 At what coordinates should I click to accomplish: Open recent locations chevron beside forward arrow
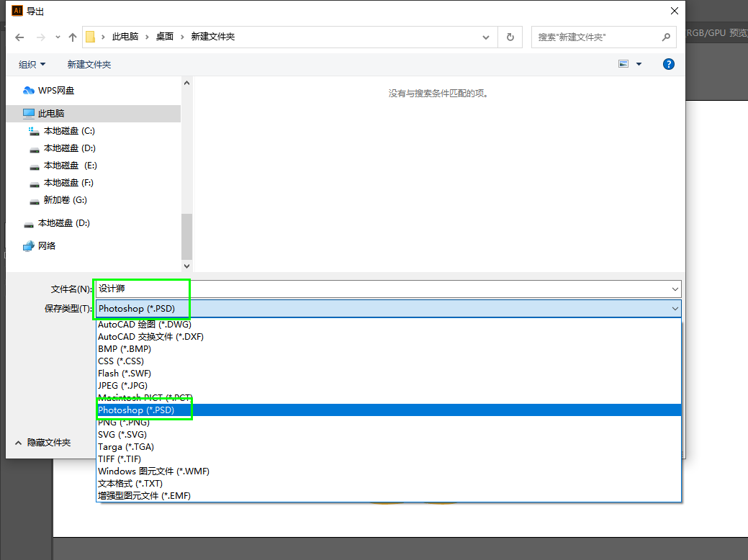[58, 37]
